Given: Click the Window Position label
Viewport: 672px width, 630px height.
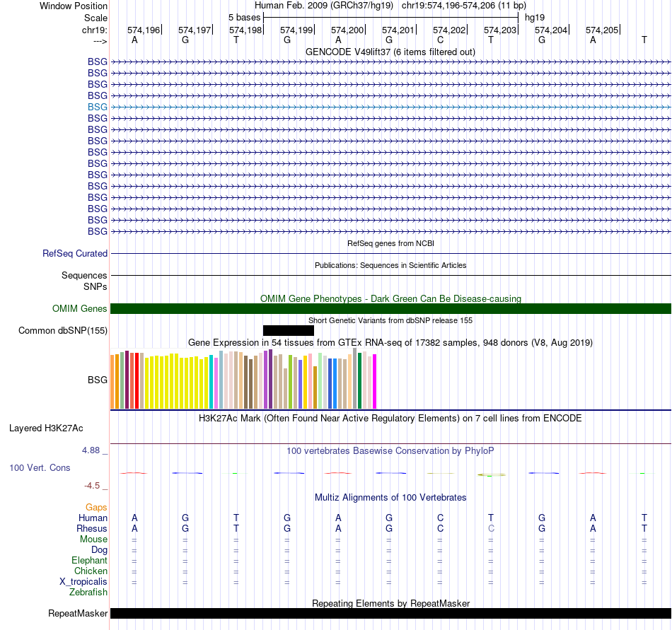Looking at the screenshot, I should click(x=74, y=6).
